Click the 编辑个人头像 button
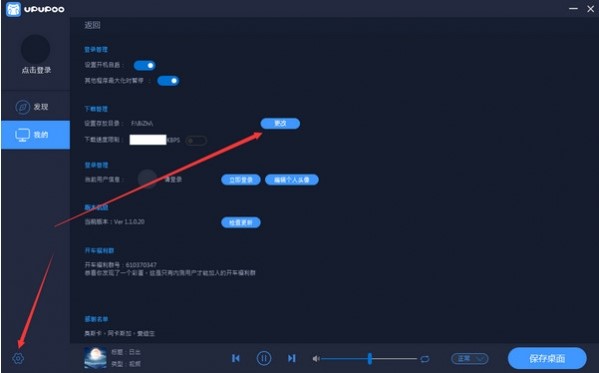Screen dimensions: 599x373 click(292, 180)
